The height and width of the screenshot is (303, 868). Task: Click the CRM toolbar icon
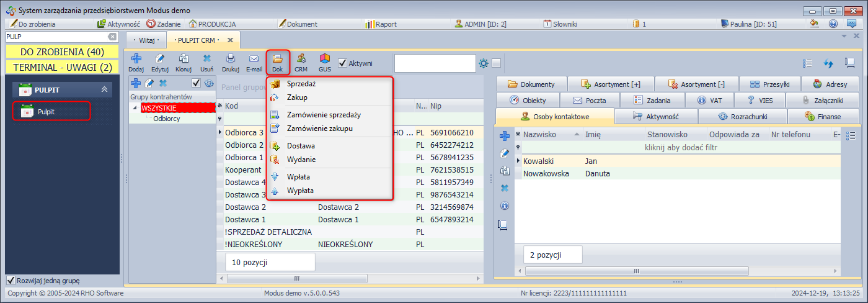tap(301, 63)
